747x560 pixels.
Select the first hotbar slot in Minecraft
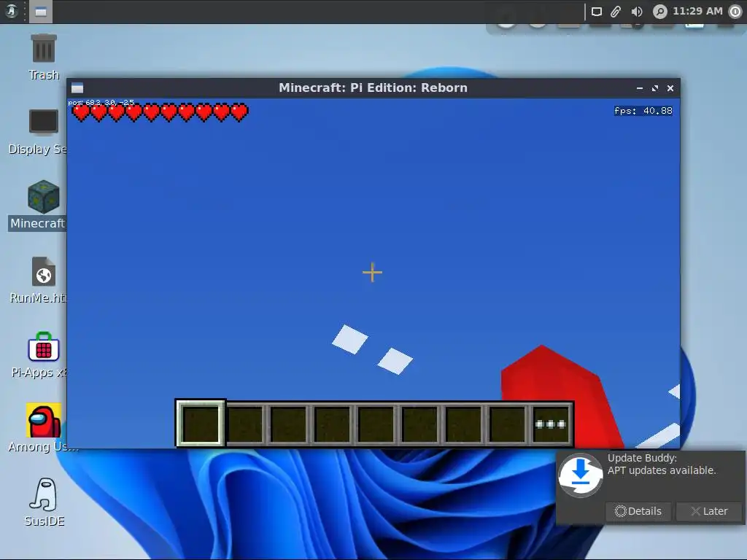pyautogui.click(x=201, y=424)
